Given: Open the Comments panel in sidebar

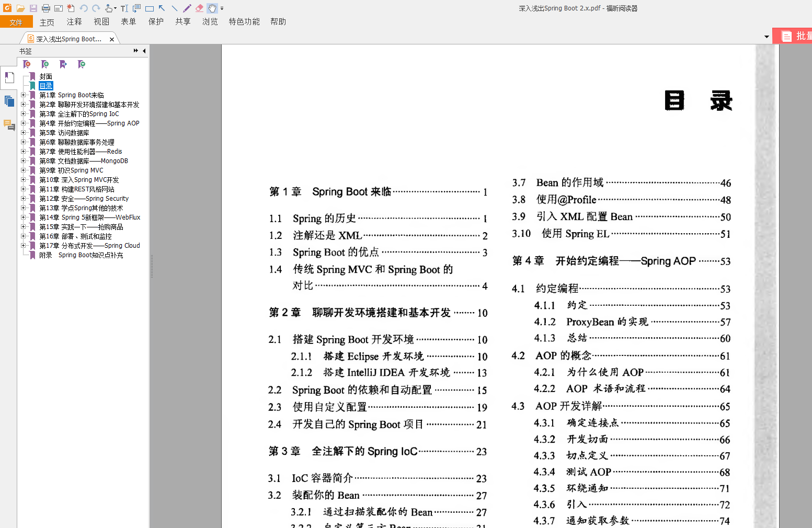Looking at the screenshot, I should pyautogui.click(x=9, y=125).
